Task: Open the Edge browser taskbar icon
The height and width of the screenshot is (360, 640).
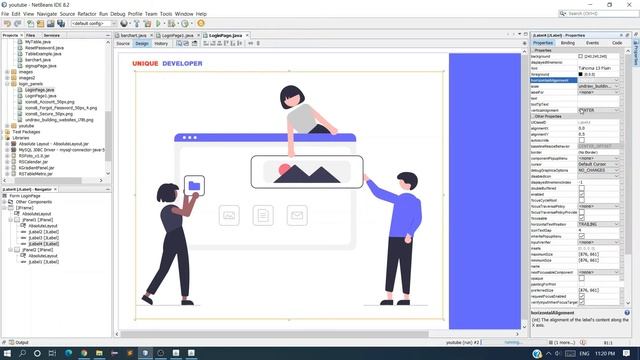Action: (x=68, y=353)
